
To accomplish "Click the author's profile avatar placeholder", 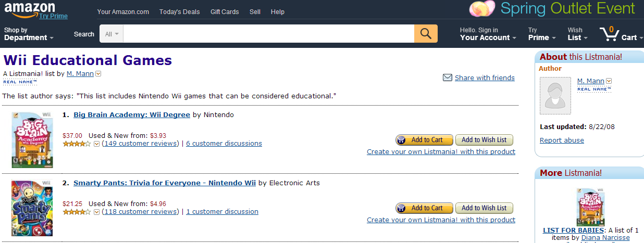I will (555, 96).
